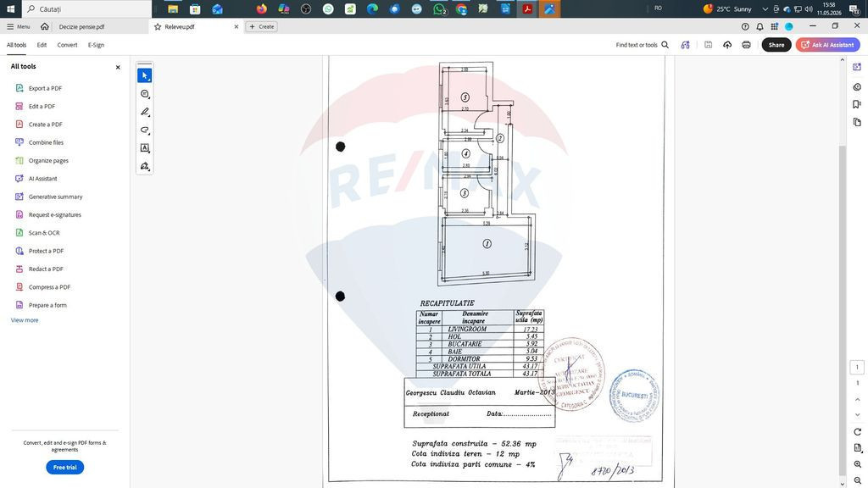Viewport: 868px width, 488px height.
Task: Click the Share button
Action: tap(776, 45)
